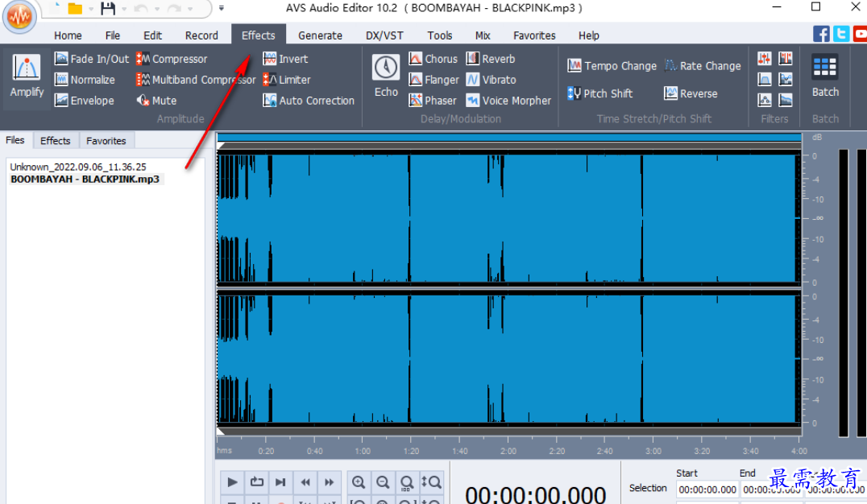Select BOOMBAYAH - BLACKPINK.mp3 in file list

coord(85,179)
